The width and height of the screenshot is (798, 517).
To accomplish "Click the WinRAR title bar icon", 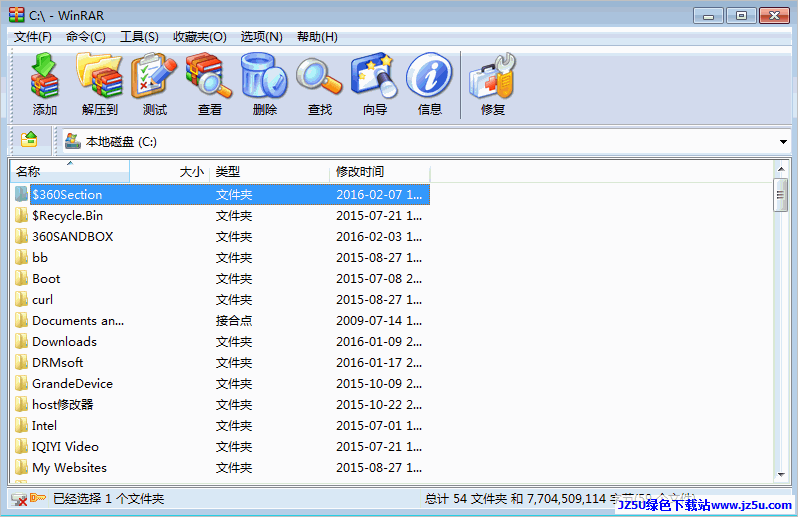I will coord(17,15).
